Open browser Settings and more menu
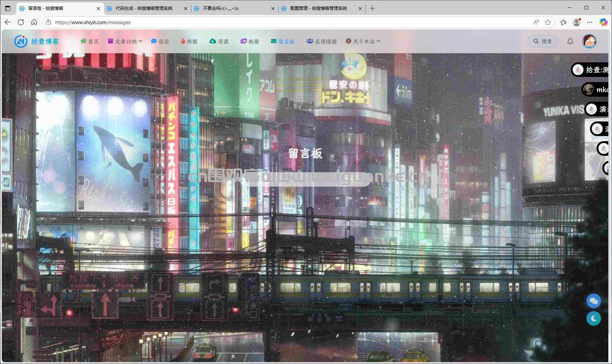The image size is (612, 364). 590,22
